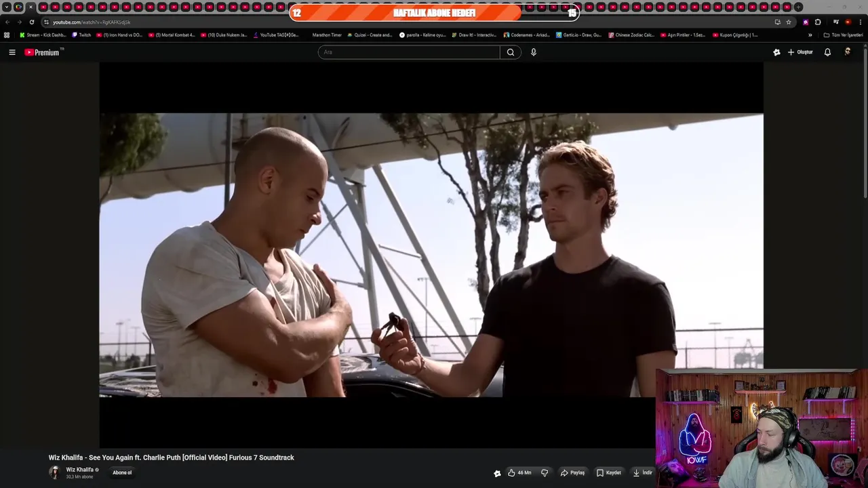This screenshot has height=488, width=868.
Task: Open Iron Hand vs DO... bookmark
Action: pyautogui.click(x=119, y=35)
